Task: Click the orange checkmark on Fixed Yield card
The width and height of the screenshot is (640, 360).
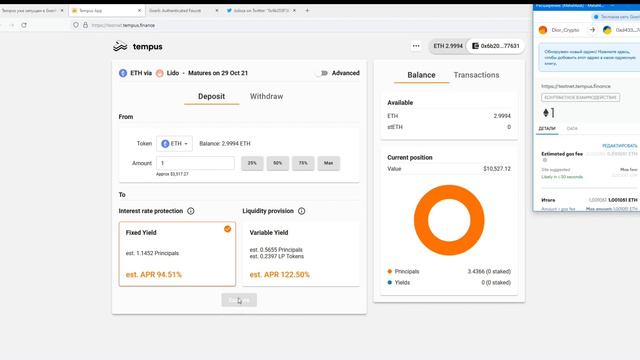Action: [227, 229]
